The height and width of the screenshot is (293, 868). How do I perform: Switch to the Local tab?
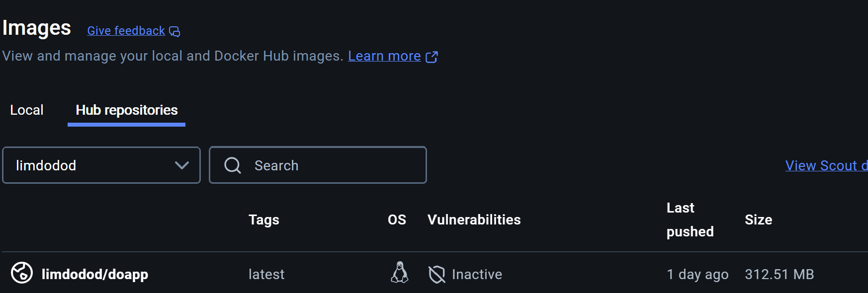tap(27, 110)
